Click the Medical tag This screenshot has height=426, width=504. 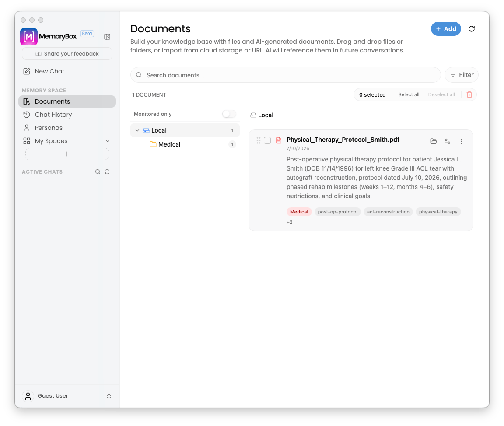(299, 212)
